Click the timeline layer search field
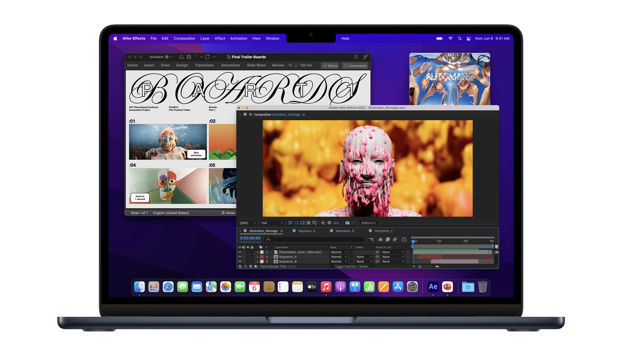This screenshot has height=364, width=640. point(315,239)
